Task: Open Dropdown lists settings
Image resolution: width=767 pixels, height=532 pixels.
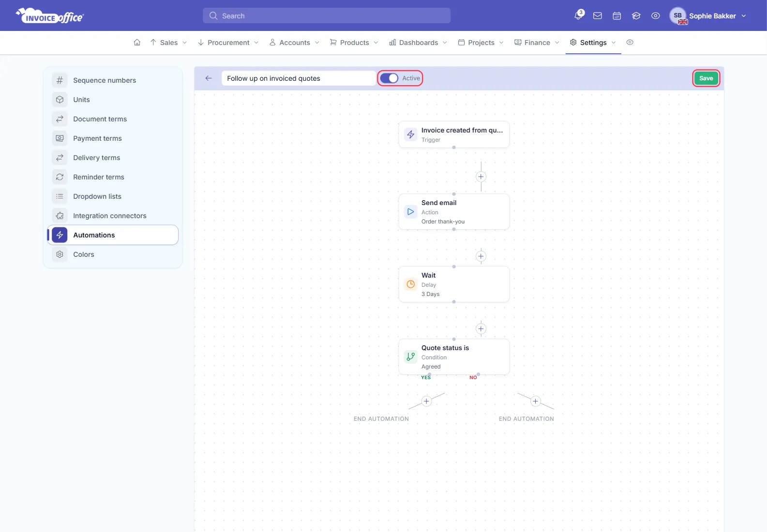Action: (113, 196)
